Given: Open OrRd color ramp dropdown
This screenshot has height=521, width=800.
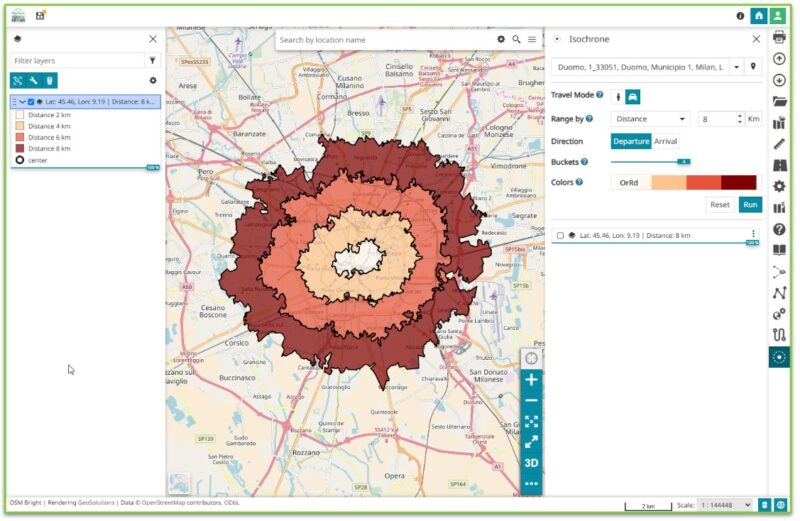Looking at the screenshot, I should pos(684,182).
